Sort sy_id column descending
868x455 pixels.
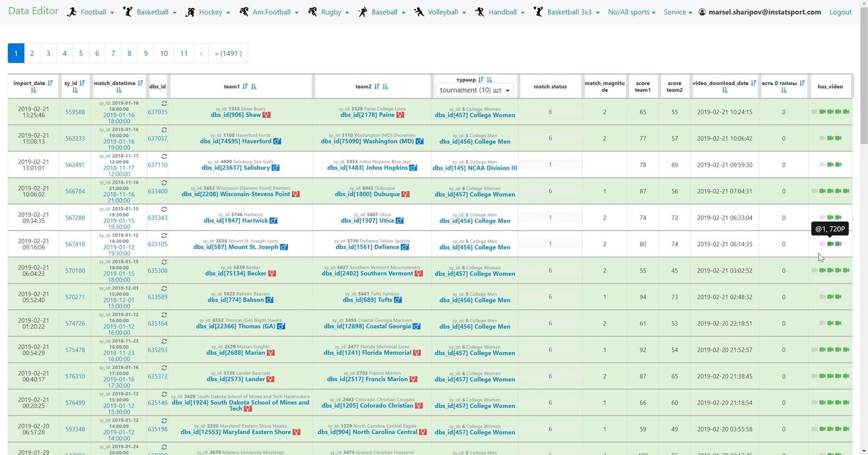coord(82,83)
